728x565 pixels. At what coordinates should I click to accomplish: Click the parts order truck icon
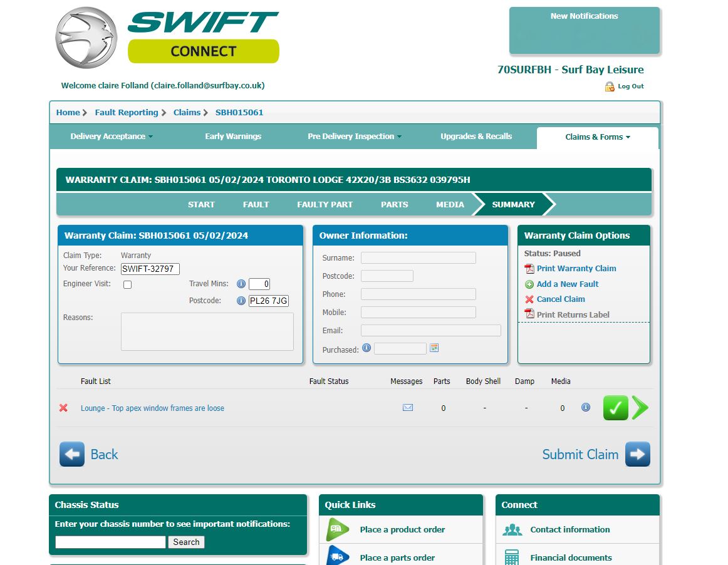[x=338, y=556]
